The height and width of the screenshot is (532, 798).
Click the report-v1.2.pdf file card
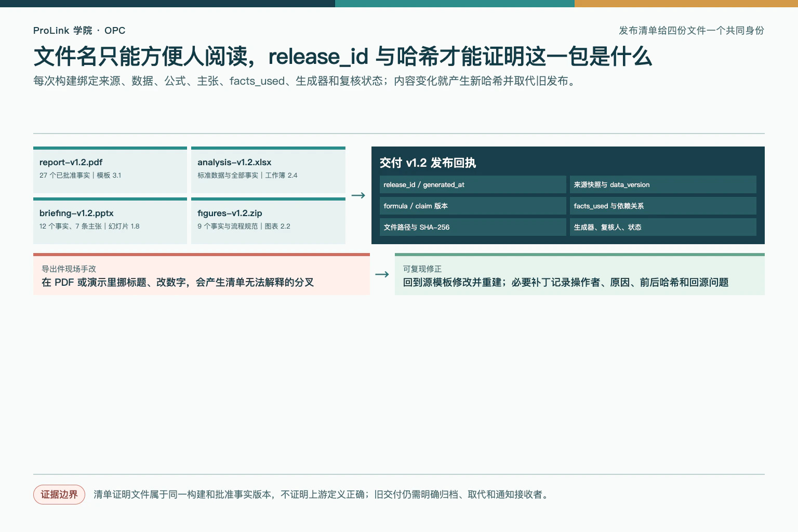coord(110,170)
